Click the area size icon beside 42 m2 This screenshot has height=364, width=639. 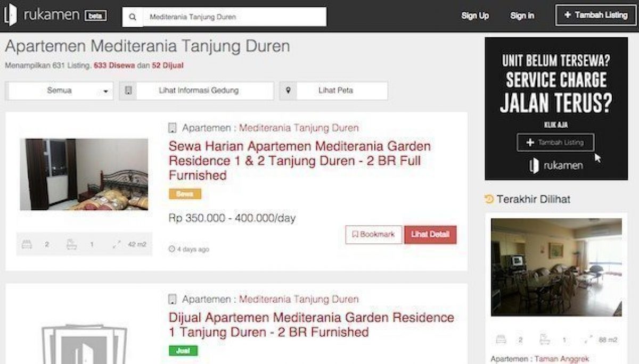click(x=117, y=244)
